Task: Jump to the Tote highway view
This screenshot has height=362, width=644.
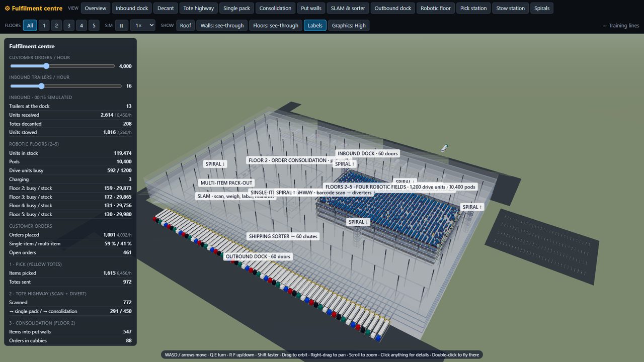Action: click(199, 8)
